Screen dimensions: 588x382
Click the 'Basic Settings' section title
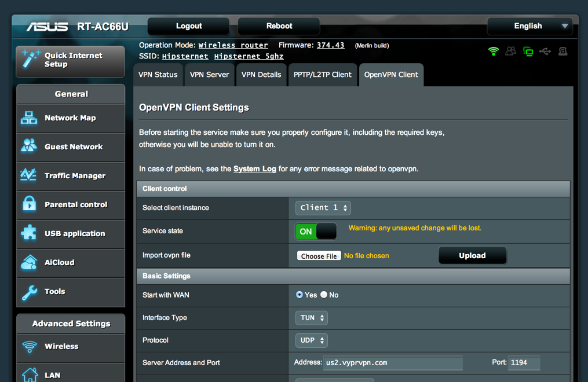coord(166,276)
